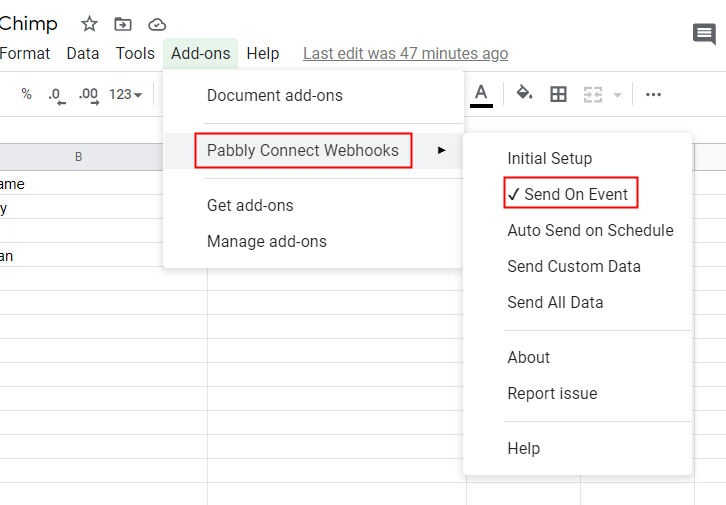The height and width of the screenshot is (505, 726).
Task: Choose Send Custom Data
Action: [577, 266]
